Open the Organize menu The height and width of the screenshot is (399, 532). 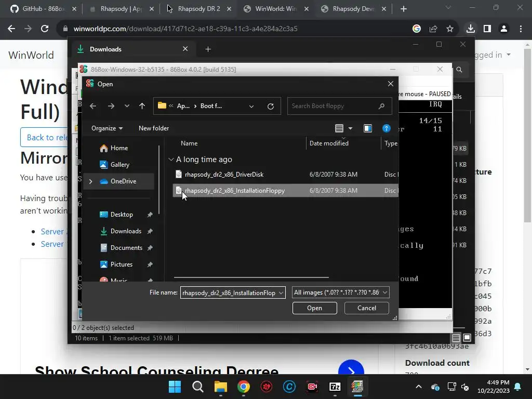(x=107, y=128)
